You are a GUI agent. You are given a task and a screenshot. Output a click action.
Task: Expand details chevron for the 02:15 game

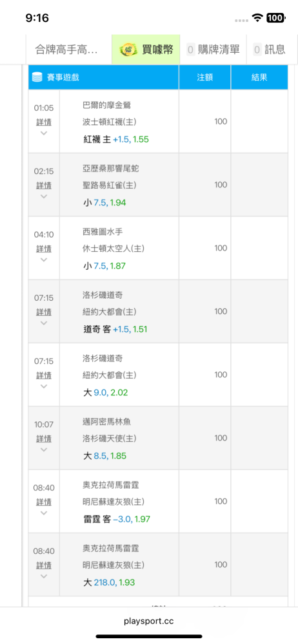tap(44, 196)
